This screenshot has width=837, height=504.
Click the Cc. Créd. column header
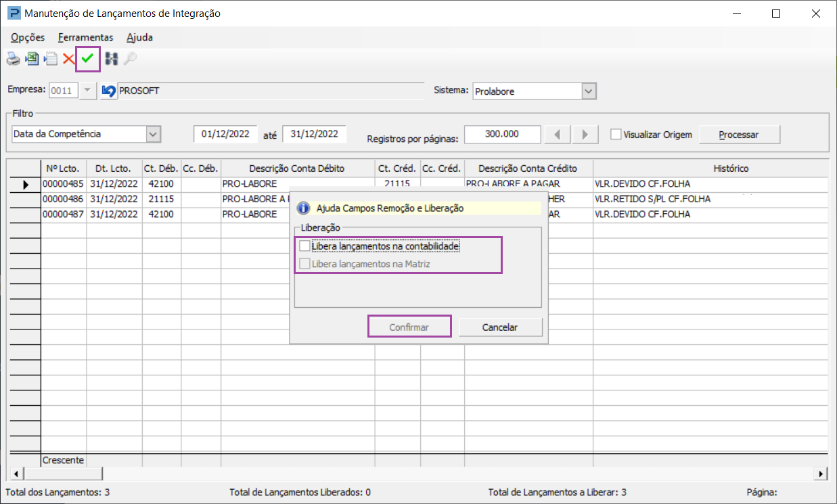click(442, 168)
